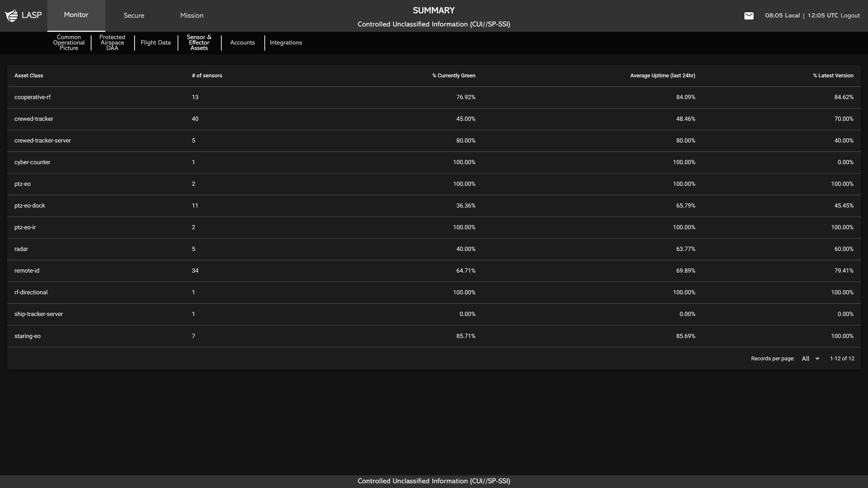The height and width of the screenshot is (488, 868).
Task: Click the Logout link
Action: (850, 15)
